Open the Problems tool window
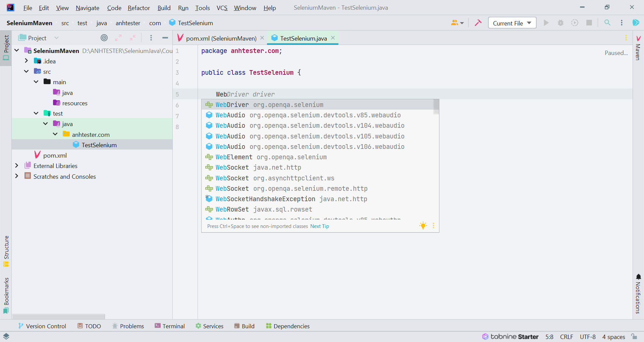This screenshot has width=644, height=342. point(128,326)
